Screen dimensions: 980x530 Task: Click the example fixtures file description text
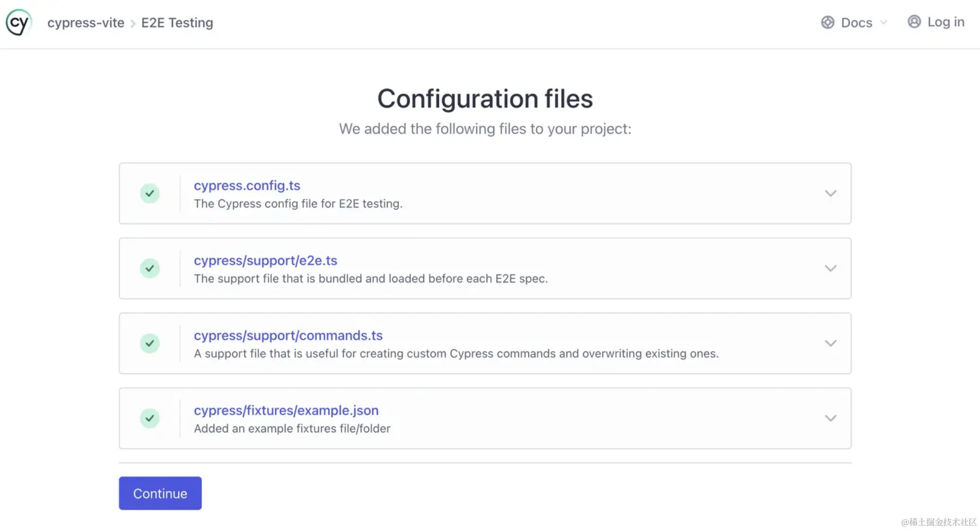(292, 429)
